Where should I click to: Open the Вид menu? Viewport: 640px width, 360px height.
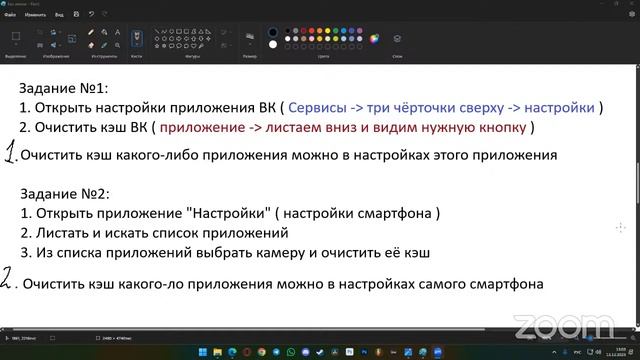[x=59, y=15]
